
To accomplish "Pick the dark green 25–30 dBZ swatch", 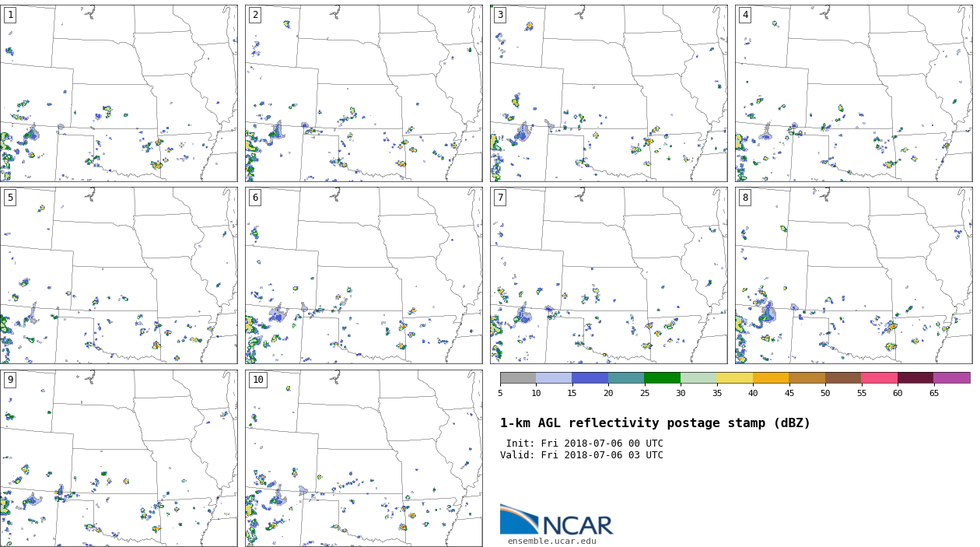I will [662, 377].
